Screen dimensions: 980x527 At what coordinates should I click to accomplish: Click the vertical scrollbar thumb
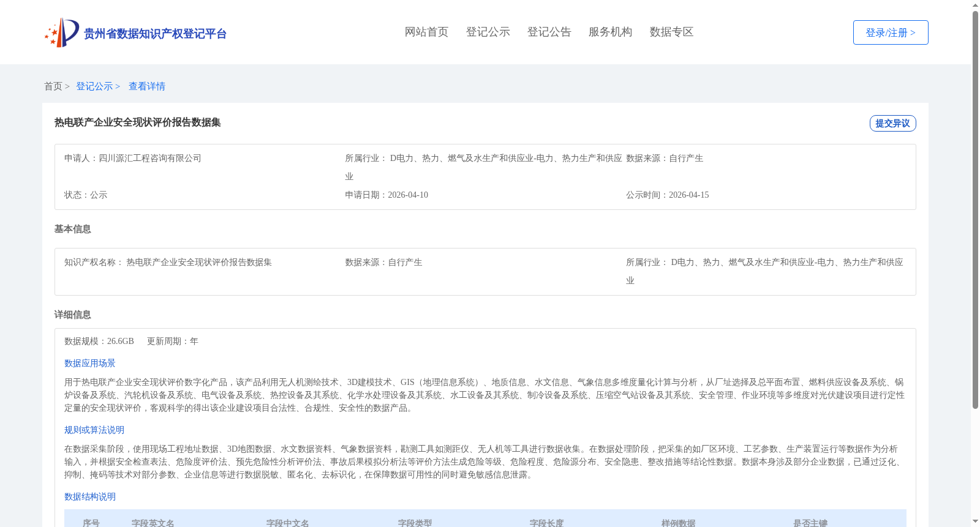(x=975, y=210)
